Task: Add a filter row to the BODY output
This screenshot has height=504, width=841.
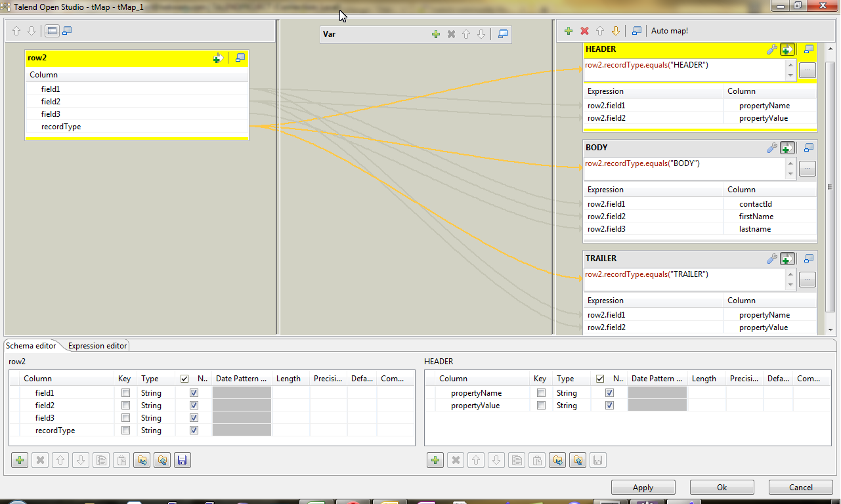Action: click(787, 148)
